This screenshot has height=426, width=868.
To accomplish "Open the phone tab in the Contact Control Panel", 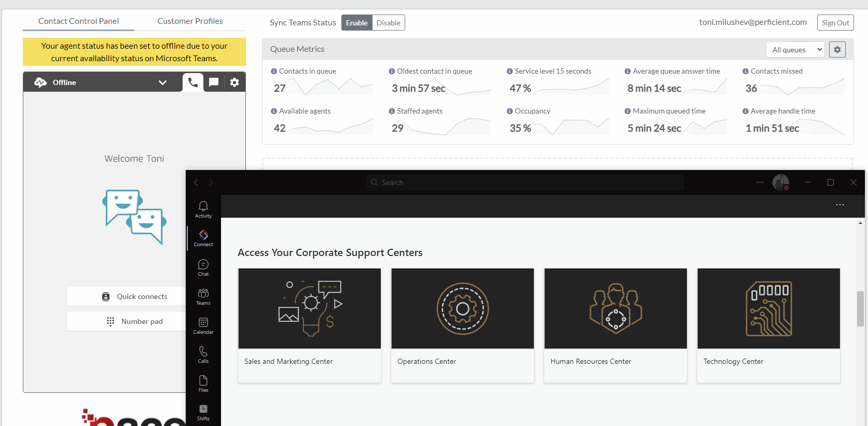I will click(x=192, y=82).
